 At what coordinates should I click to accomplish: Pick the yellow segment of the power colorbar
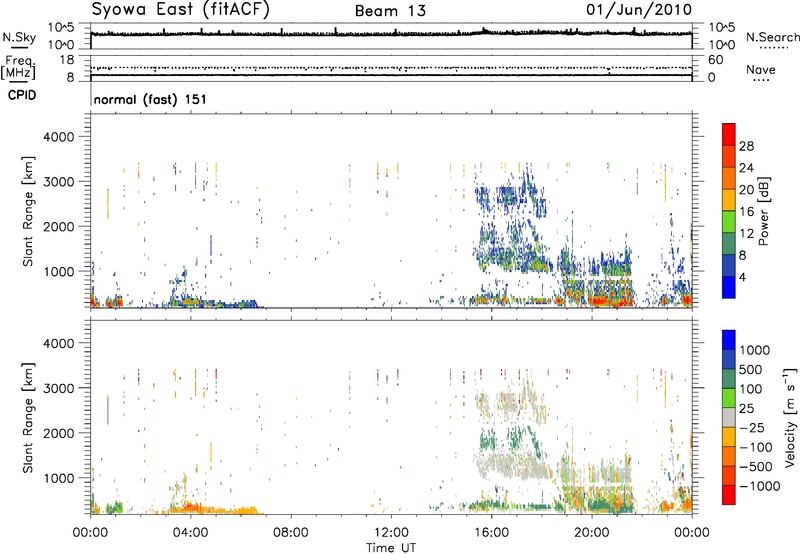729,199
